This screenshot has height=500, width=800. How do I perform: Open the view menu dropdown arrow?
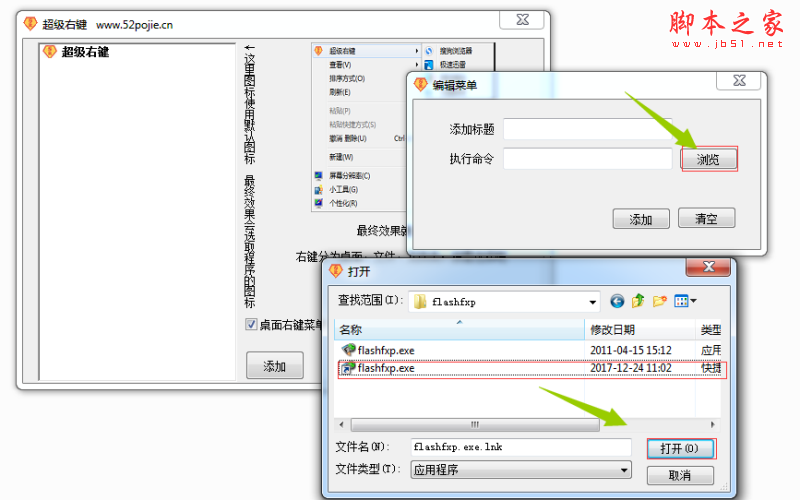point(694,302)
